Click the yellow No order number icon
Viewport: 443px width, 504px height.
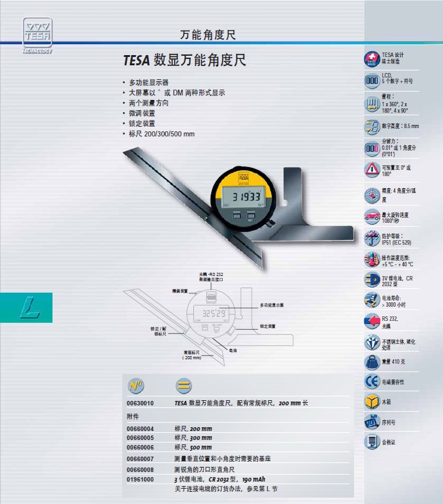point(136,385)
